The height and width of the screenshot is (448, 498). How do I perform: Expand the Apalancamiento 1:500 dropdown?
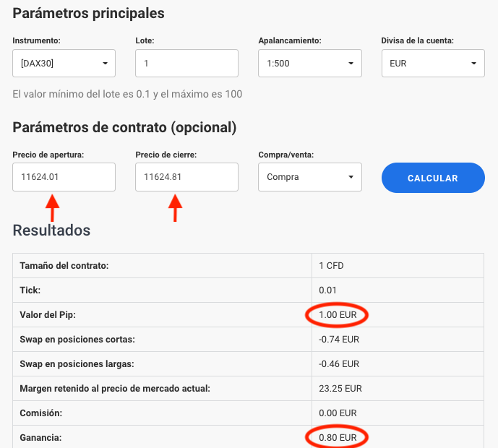coord(309,64)
